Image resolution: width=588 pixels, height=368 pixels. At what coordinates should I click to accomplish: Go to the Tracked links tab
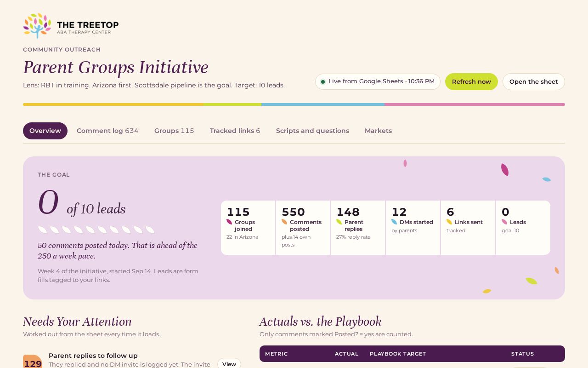click(x=235, y=131)
